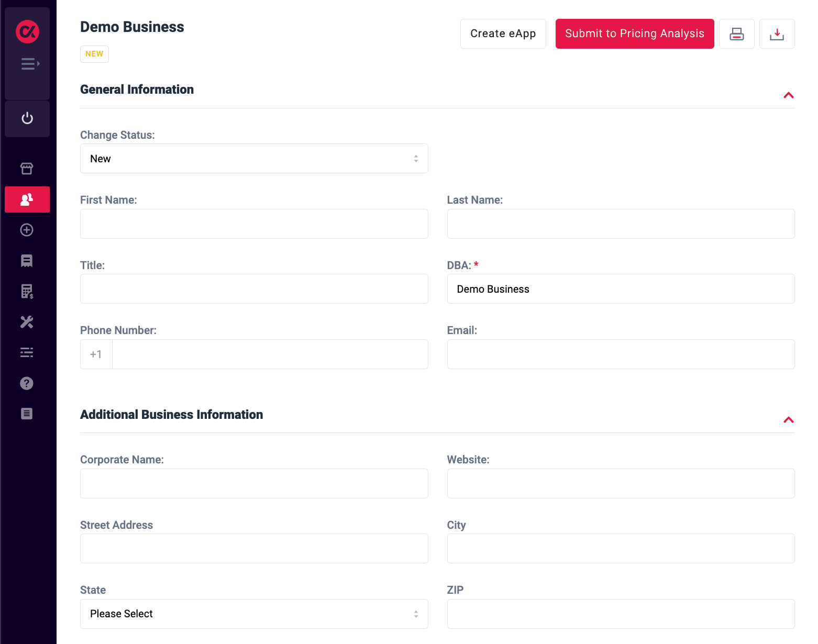818x644 pixels.
Task: Click the Corporate Name input field
Action: [x=254, y=484]
